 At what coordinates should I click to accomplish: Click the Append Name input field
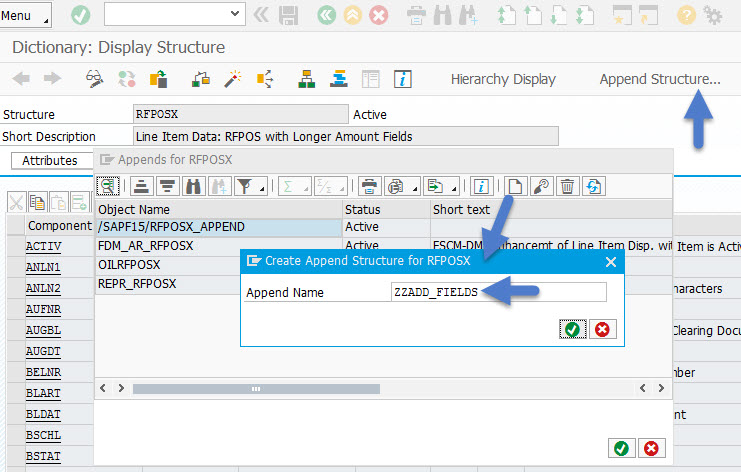(498, 292)
